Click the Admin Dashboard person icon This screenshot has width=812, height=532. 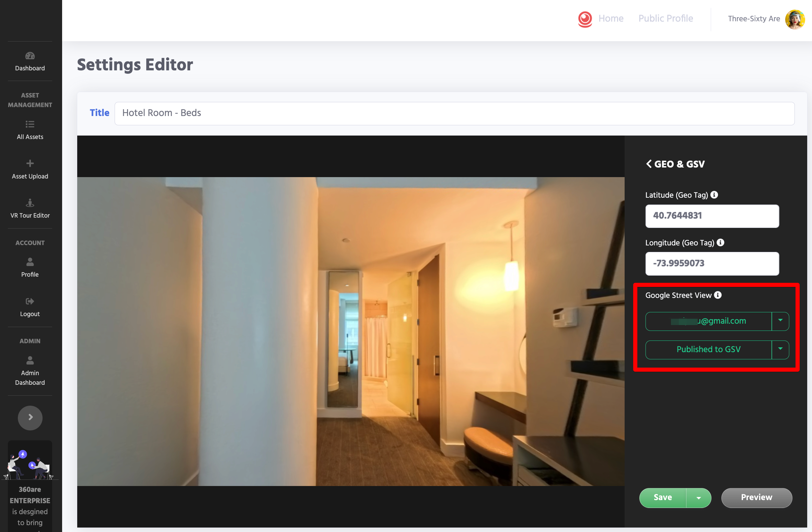click(x=30, y=360)
